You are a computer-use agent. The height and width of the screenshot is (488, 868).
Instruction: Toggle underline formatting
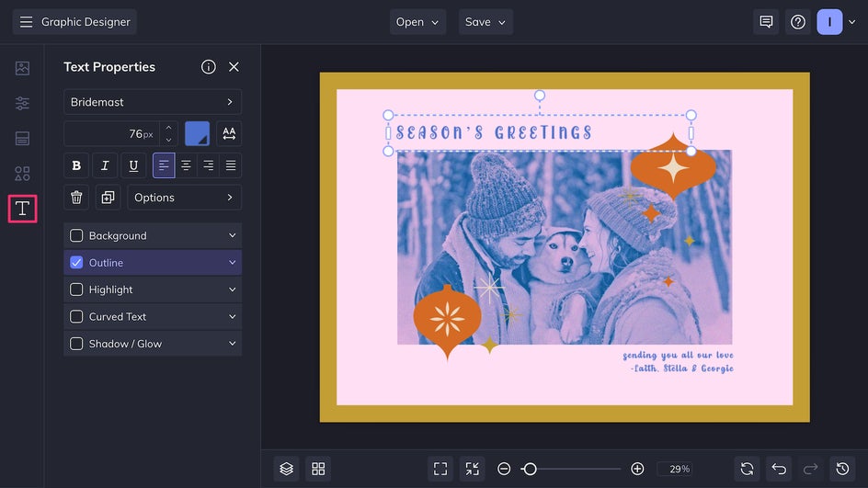point(133,165)
